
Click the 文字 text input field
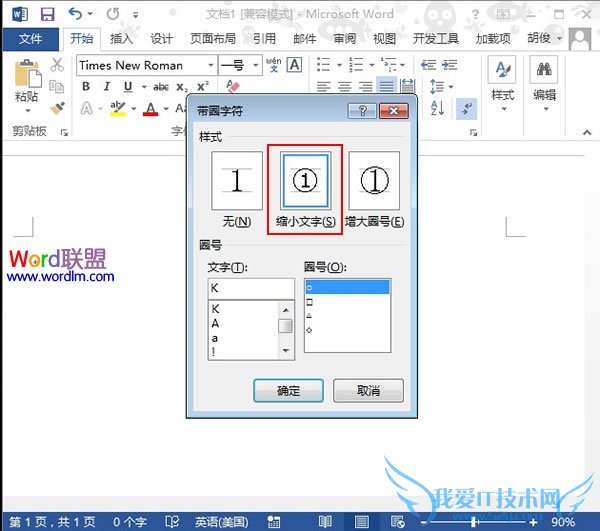251,288
